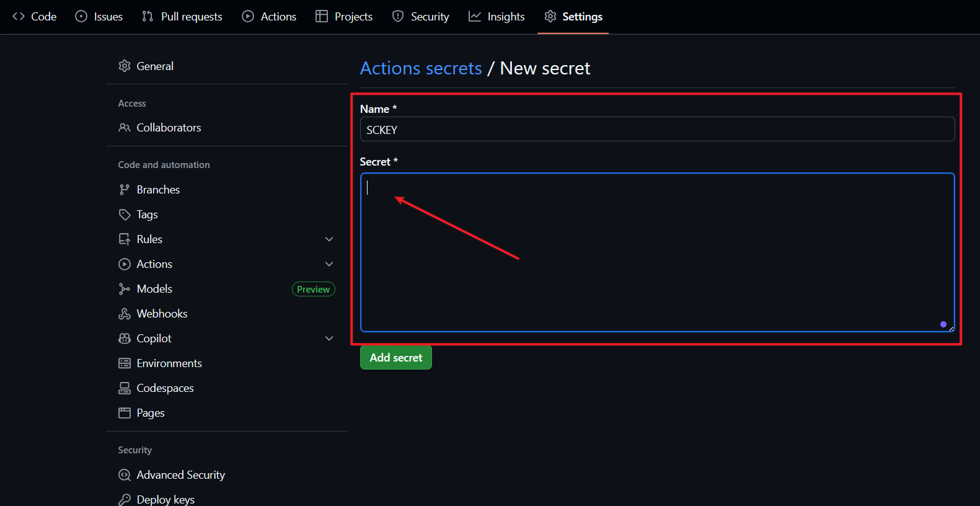Select the Settings tab

pos(573,16)
